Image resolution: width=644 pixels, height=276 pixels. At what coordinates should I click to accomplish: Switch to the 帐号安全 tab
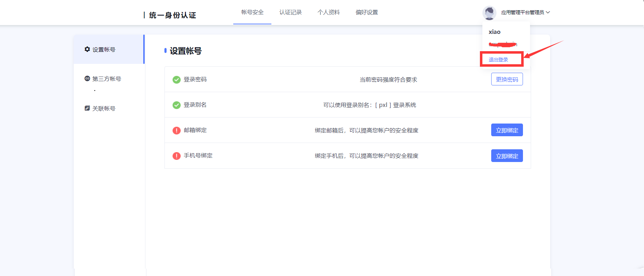coord(252,12)
